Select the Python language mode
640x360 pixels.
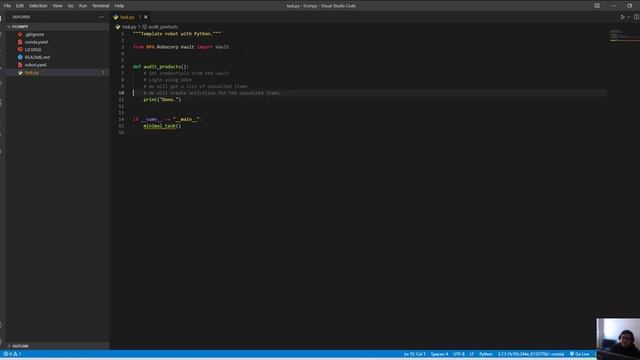[x=486, y=354]
